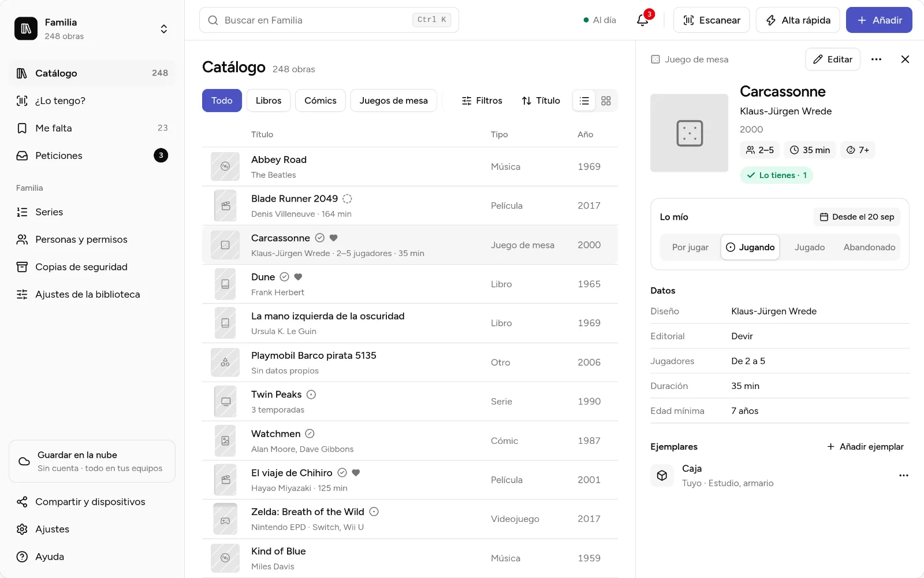This screenshot has width=924, height=578.
Task: Open the Desde el 20 sep date picker
Action: 857,217
